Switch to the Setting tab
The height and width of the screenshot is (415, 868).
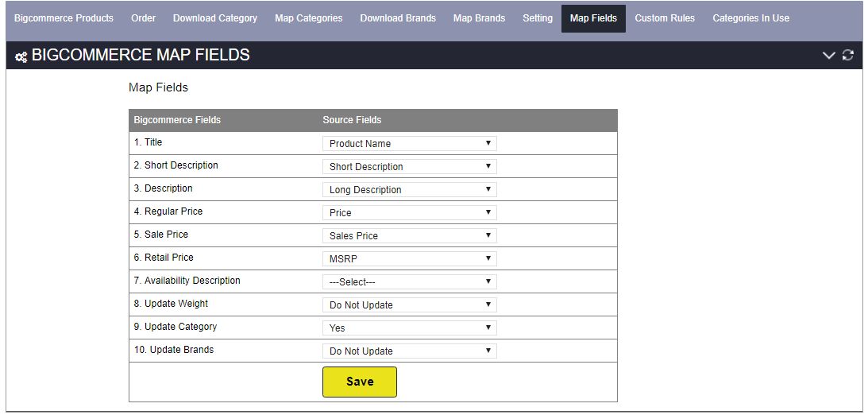538,18
